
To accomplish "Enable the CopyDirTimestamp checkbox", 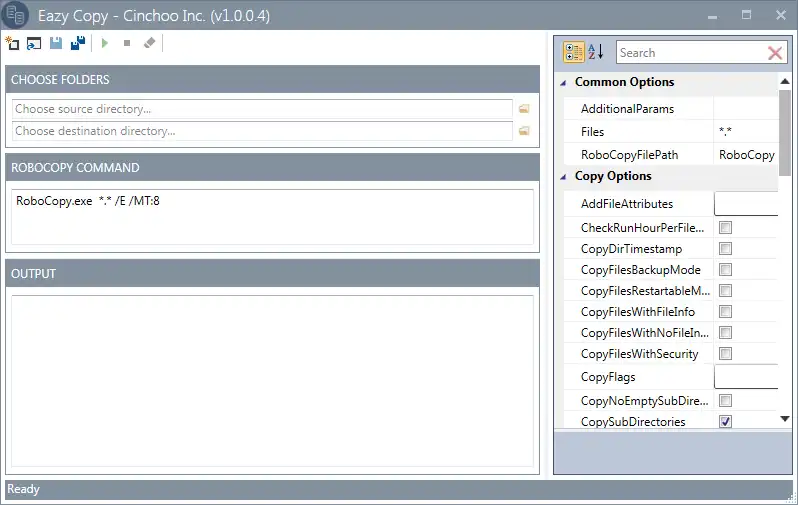I will click(725, 248).
